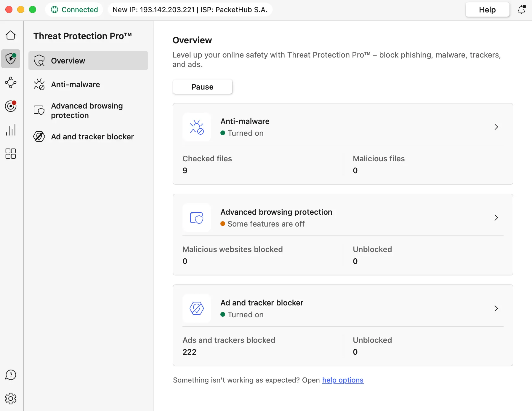Click the globe icon next to Connected
Image resolution: width=532 pixels, height=411 pixels.
pos(54,9)
